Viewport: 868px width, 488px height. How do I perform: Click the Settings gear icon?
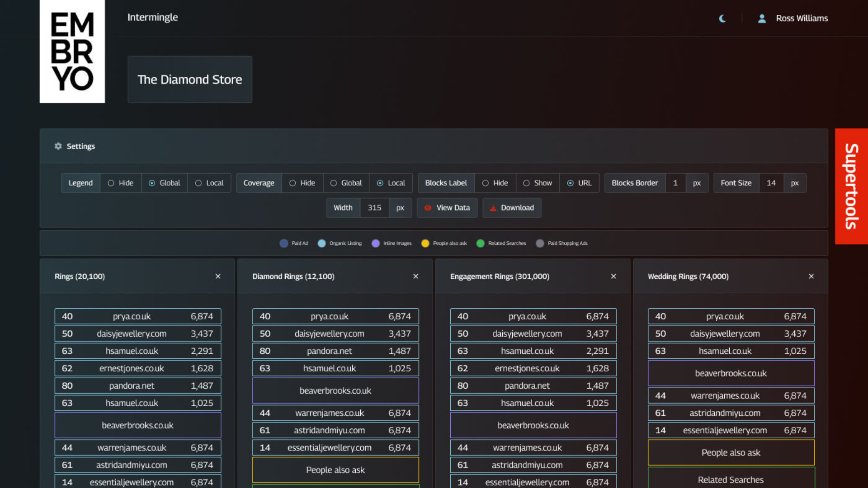[58, 146]
